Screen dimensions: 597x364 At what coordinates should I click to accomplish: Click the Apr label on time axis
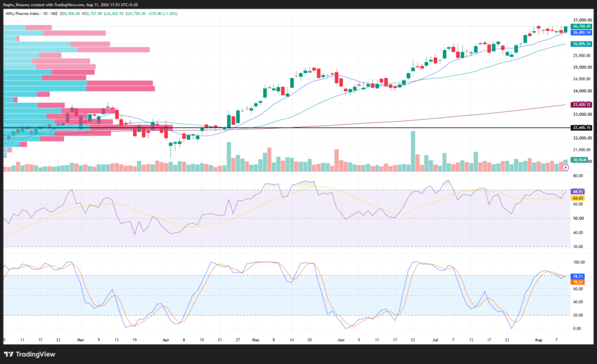166,340
